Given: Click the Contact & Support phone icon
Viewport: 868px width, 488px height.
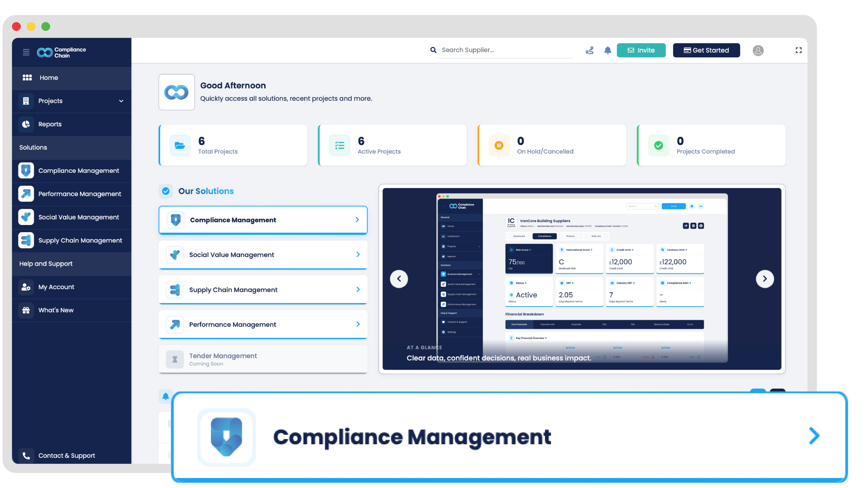Looking at the screenshot, I should coord(26,455).
